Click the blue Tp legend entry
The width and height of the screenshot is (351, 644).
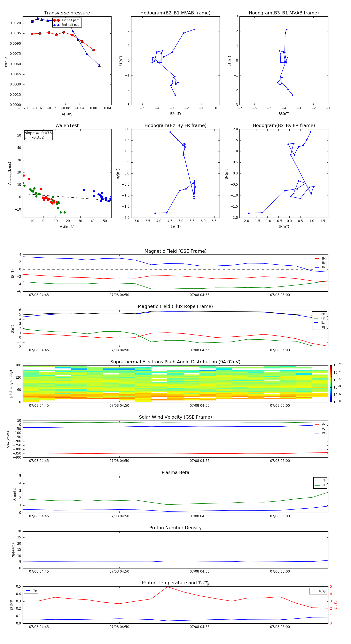pos(31,591)
